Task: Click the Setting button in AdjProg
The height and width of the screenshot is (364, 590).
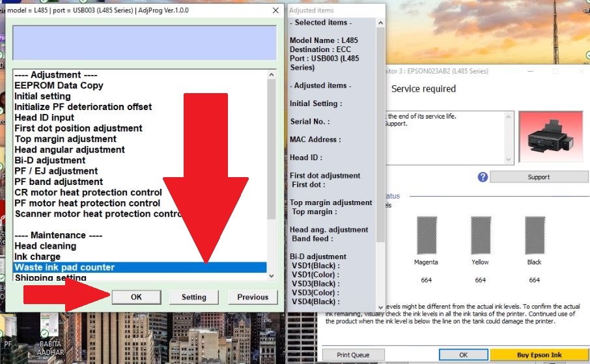Action: [x=194, y=297]
